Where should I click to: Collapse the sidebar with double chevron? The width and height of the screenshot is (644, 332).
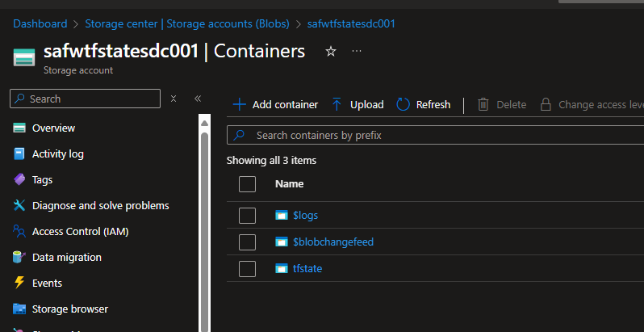coord(198,99)
